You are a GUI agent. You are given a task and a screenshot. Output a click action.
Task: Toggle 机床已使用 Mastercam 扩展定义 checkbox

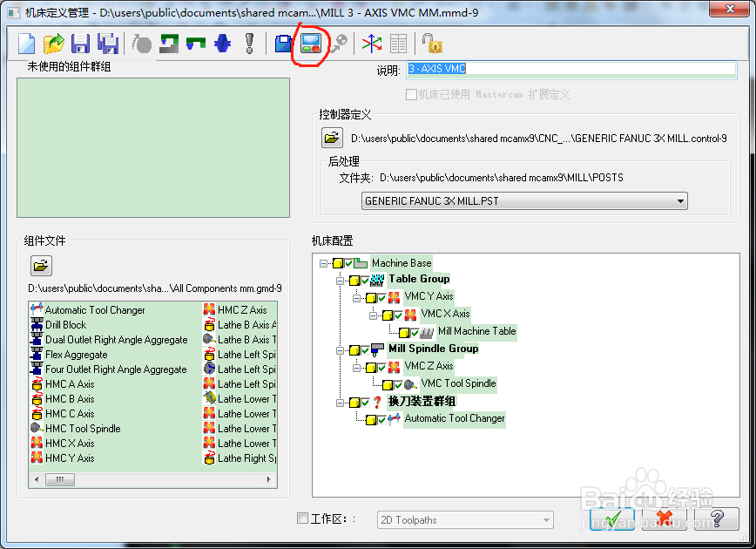pyautogui.click(x=411, y=94)
